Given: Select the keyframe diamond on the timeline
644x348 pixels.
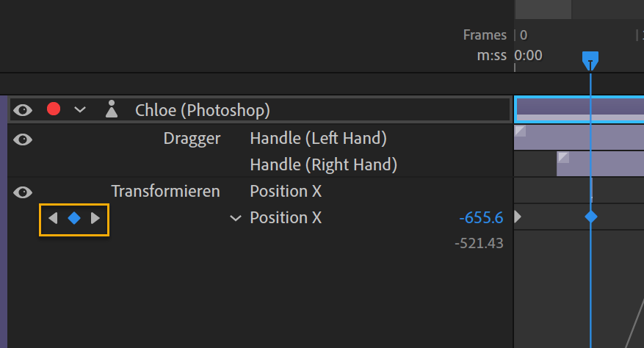Looking at the screenshot, I should (x=590, y=217).
